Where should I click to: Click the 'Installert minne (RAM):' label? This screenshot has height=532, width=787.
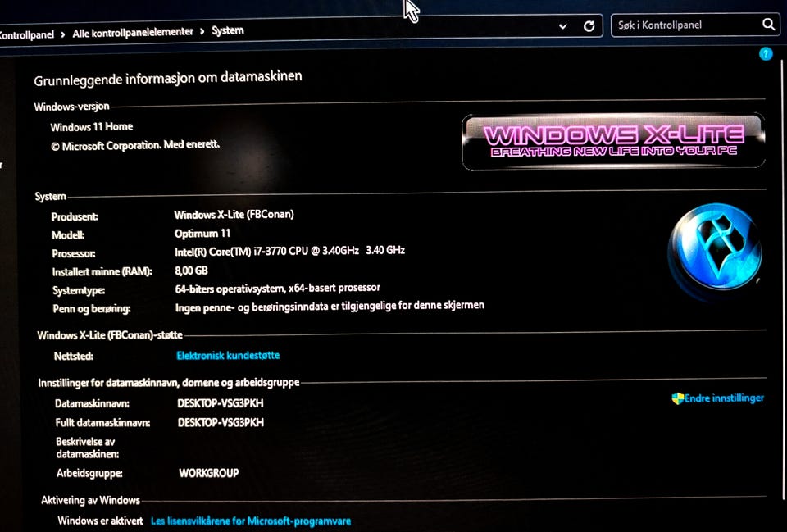[x=102, y=271]
